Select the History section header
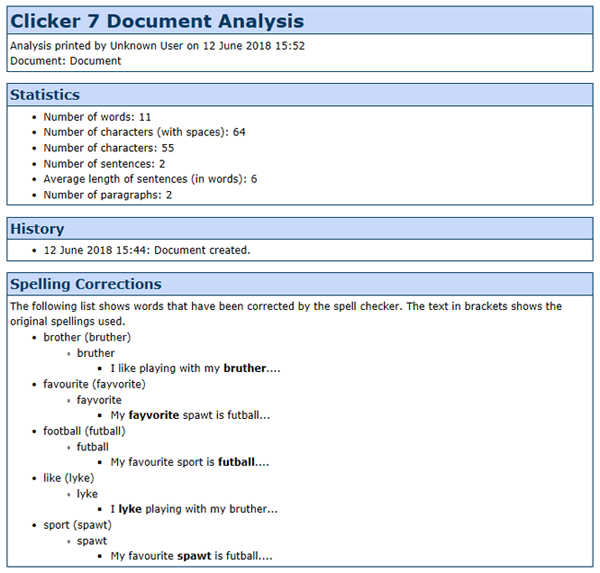This screenshot has height=573, width=600. tap(37, 229)
